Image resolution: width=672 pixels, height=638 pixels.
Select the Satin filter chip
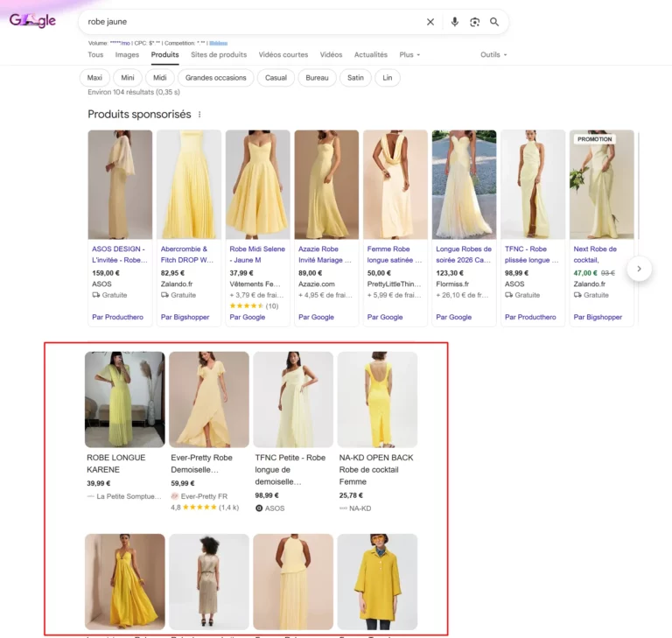click(356, 78)
